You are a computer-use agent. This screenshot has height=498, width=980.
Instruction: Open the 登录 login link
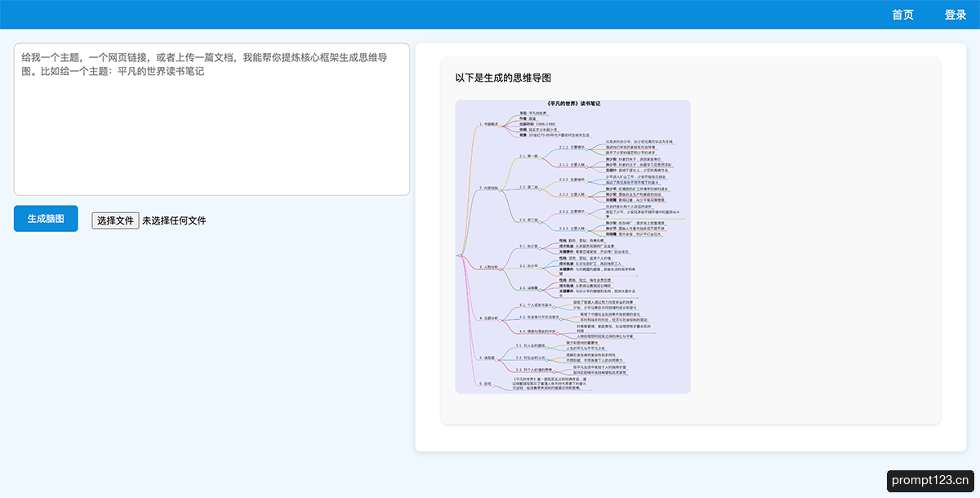(x=955, y=15)
